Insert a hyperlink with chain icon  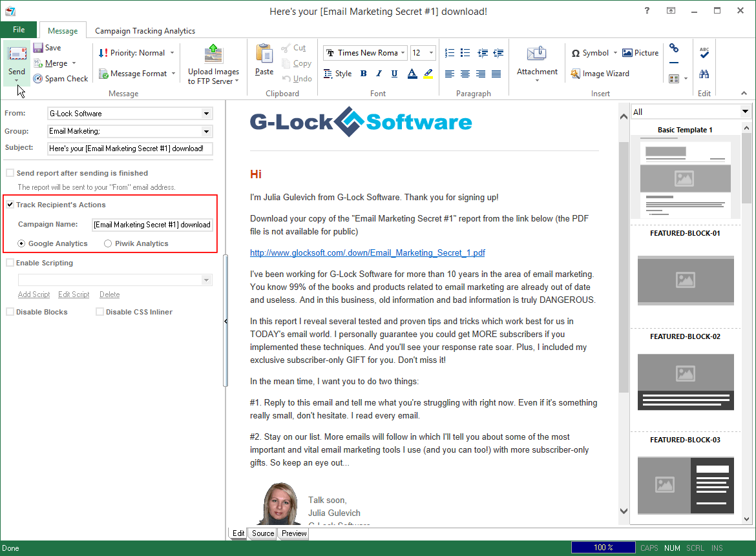click(x=674, y=48)
